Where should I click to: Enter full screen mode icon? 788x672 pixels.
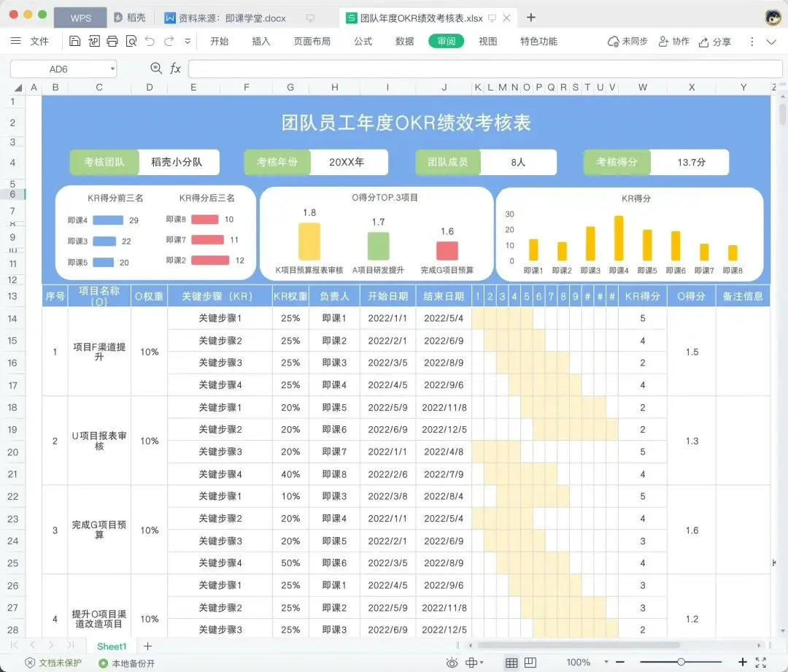tap(761, 663)
